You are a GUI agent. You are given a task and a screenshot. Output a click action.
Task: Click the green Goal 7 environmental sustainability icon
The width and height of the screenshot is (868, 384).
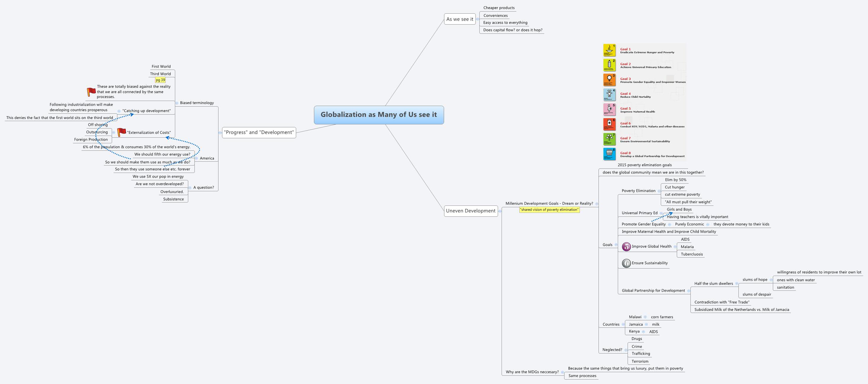[x=609, y=139]
